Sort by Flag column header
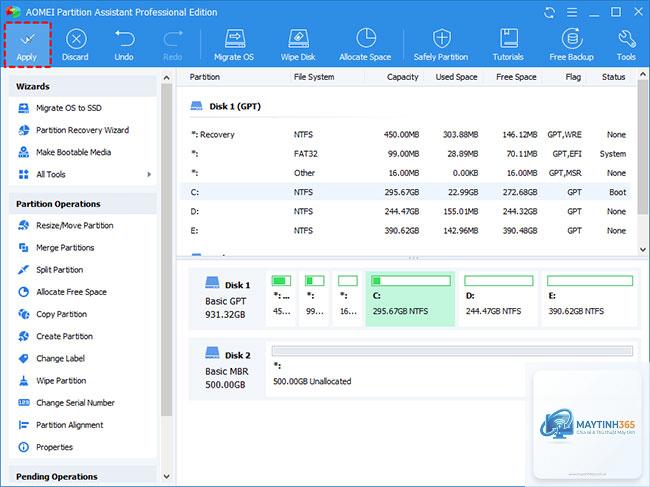The image size is (650, 487). (573, 77)
